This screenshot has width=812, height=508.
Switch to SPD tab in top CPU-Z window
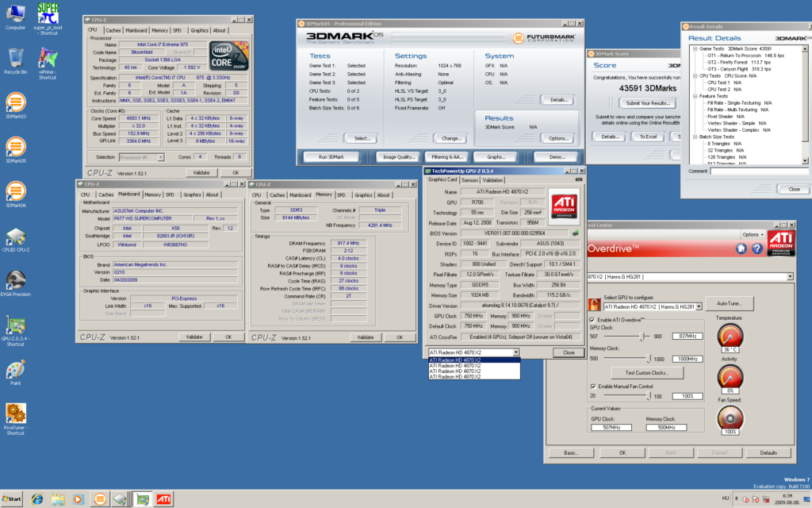click(x=177, y=31)
